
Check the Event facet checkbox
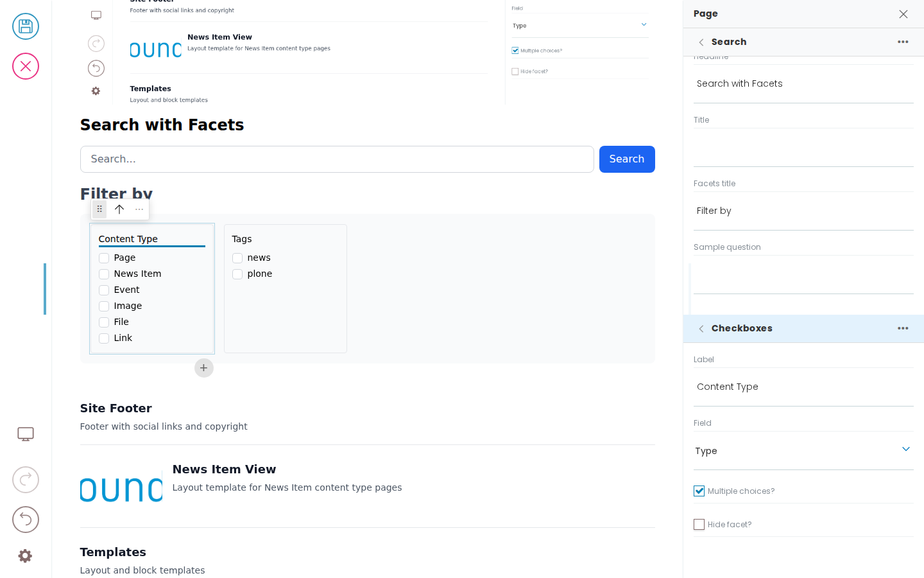point(104,290)
